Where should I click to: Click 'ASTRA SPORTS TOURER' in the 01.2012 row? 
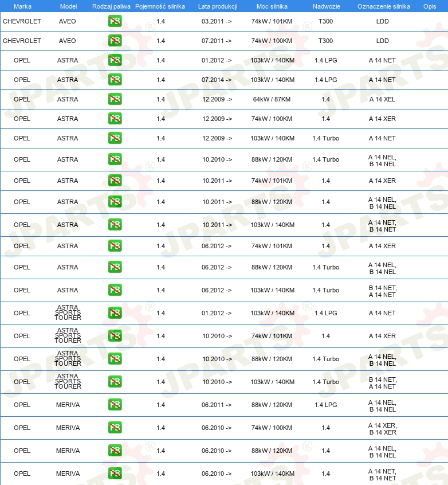(68, 312)
